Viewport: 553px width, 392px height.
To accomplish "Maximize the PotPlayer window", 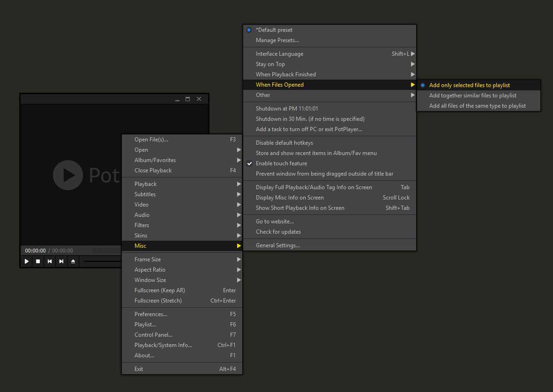I will click(x=187, y=99).
